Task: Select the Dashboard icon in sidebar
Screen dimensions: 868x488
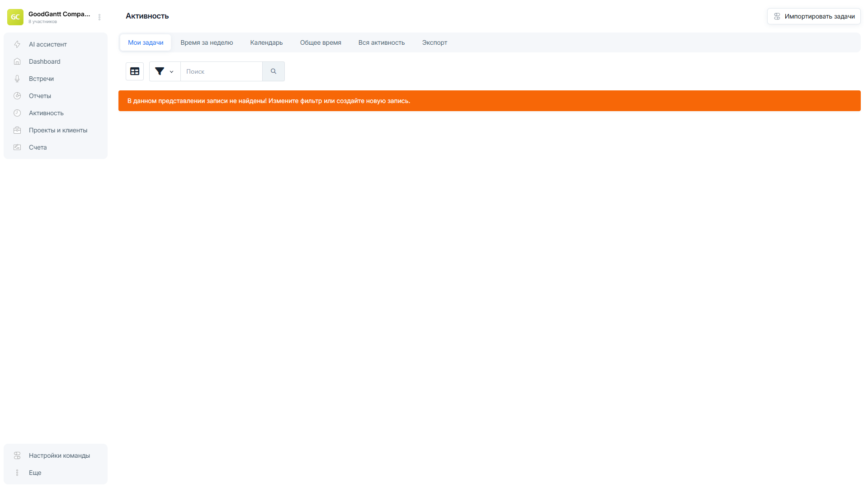Action: 17,61
